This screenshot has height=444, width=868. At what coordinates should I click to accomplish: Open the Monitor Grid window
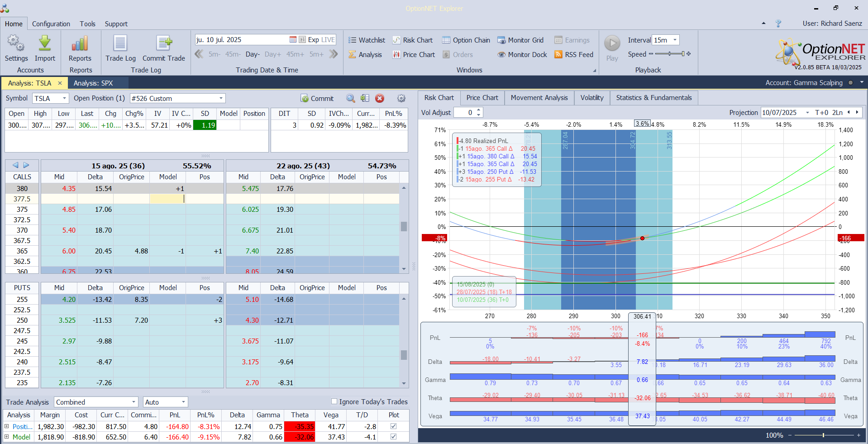[x=520, y=40]
